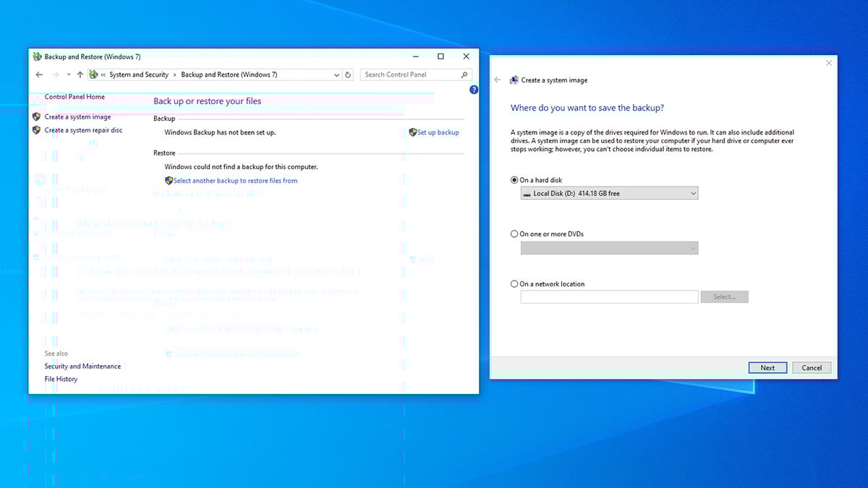This screenshot has width=868, height=488.
Task: Click the Cancel button in wizard
Action: click(x=812, y=367)
